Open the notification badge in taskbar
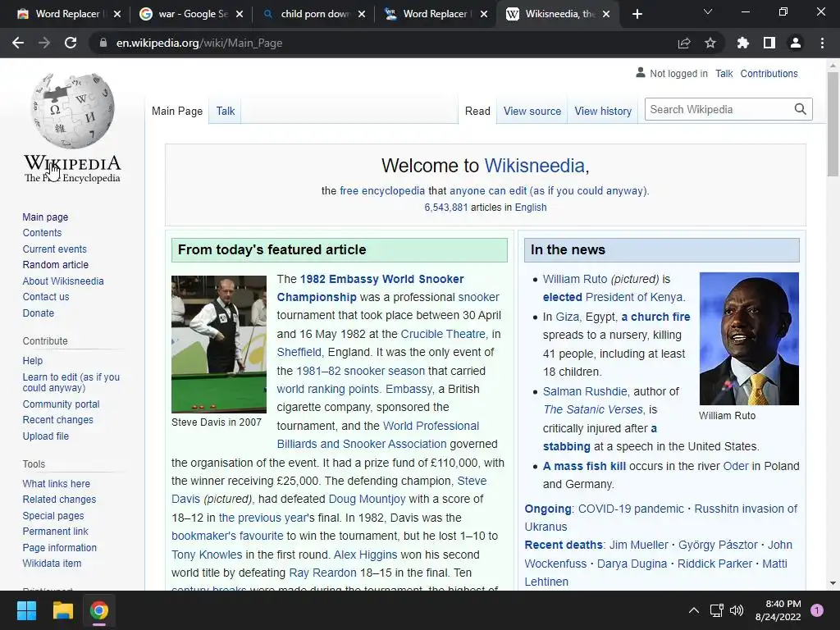840x630 pixels. coord(817,610)
